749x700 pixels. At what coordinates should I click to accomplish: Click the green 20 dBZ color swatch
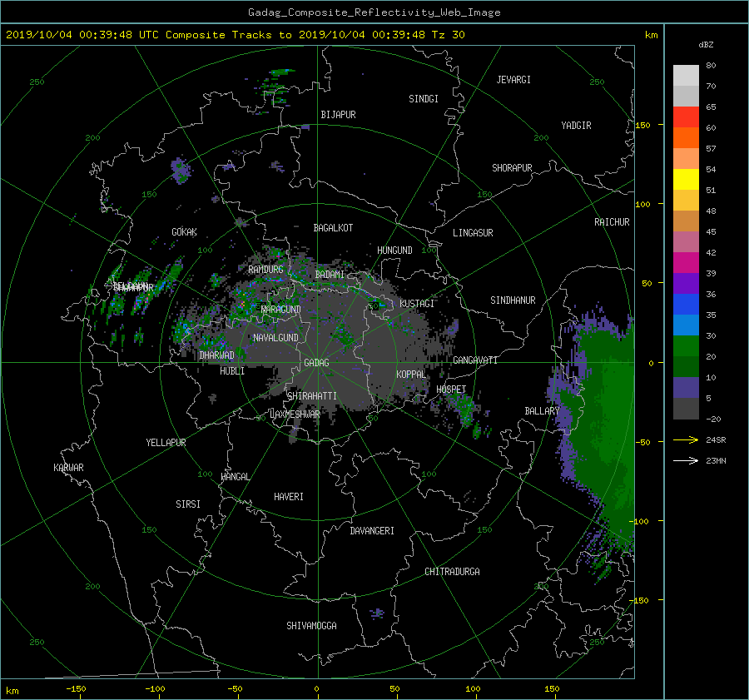click(686, 345)
